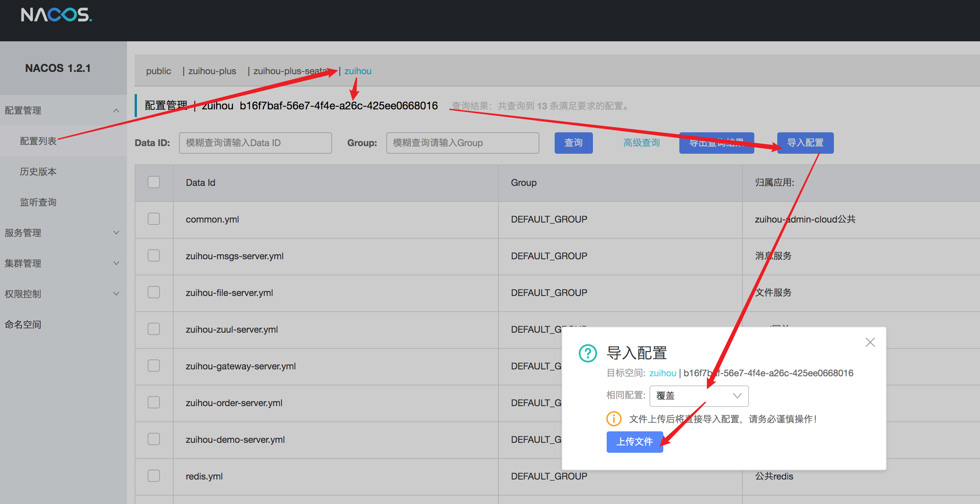Image resolution: width=980 pixels, height=504 pixels.
Task: Open 配置列表 in the sidebar
Action: pos(38,141)
